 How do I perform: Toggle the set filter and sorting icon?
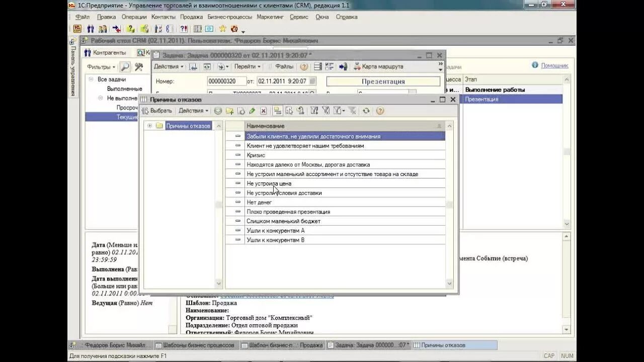[x=314, y=111]
